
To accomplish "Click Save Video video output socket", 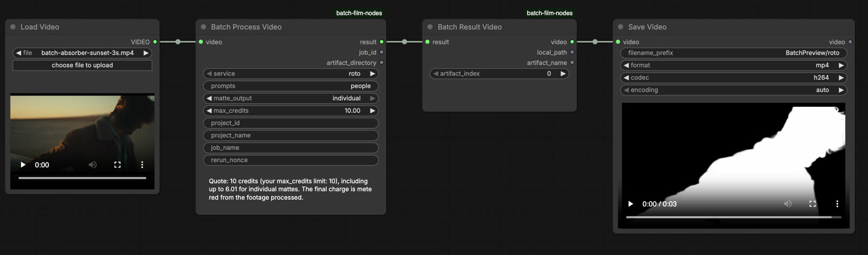I will tap(850, 42).
